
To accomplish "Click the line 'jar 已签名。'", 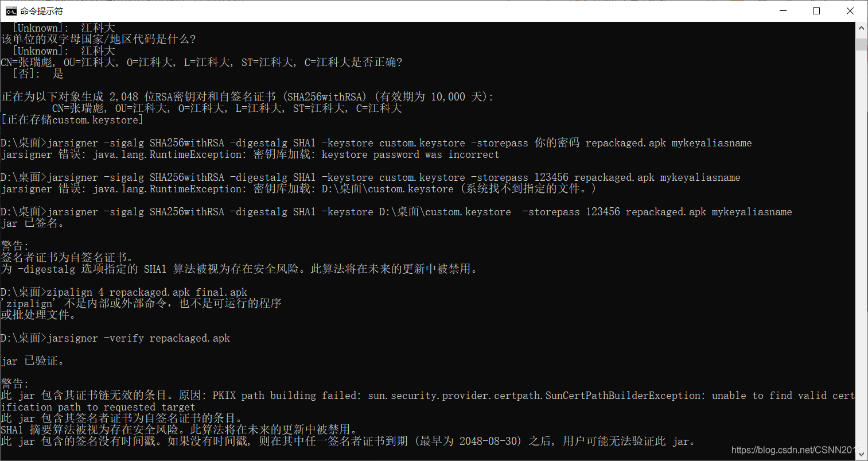I will pyautogui.click(x=33, y=223).
